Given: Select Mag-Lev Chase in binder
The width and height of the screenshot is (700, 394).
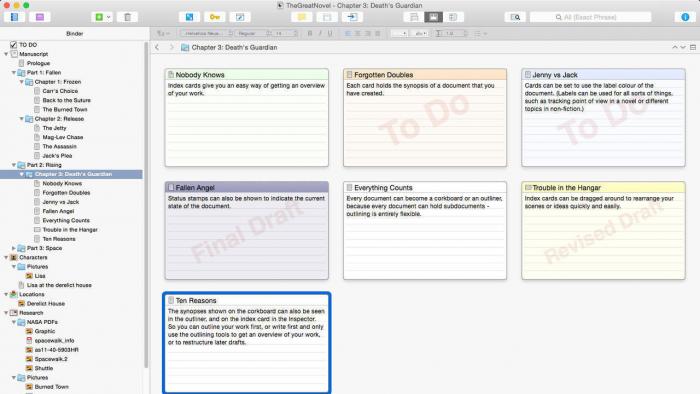Looking at the screenshot, I should 62,137.
